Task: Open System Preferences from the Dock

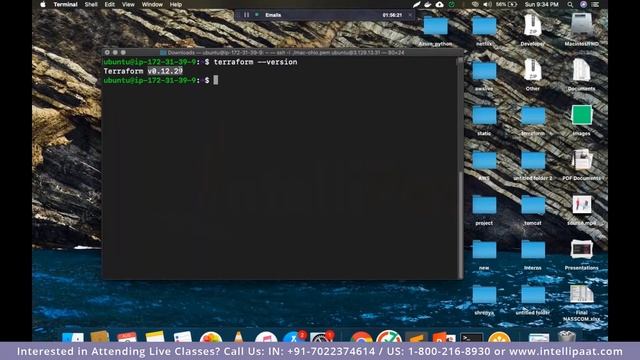Action: 321,337
